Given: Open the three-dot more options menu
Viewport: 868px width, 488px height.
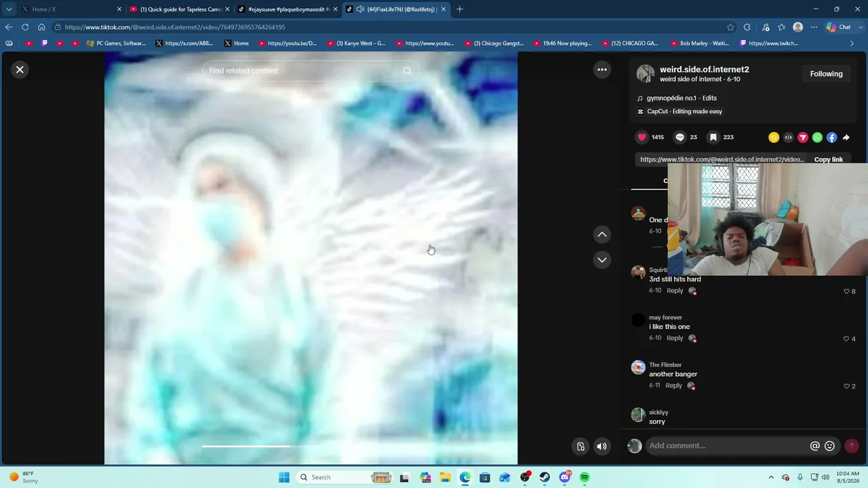Looking at the screenshot, I should click(x=601, y=69).
